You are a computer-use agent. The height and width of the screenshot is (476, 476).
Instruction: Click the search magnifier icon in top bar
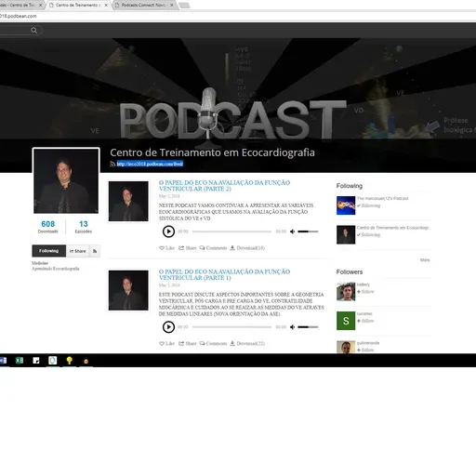click(34, 31)
